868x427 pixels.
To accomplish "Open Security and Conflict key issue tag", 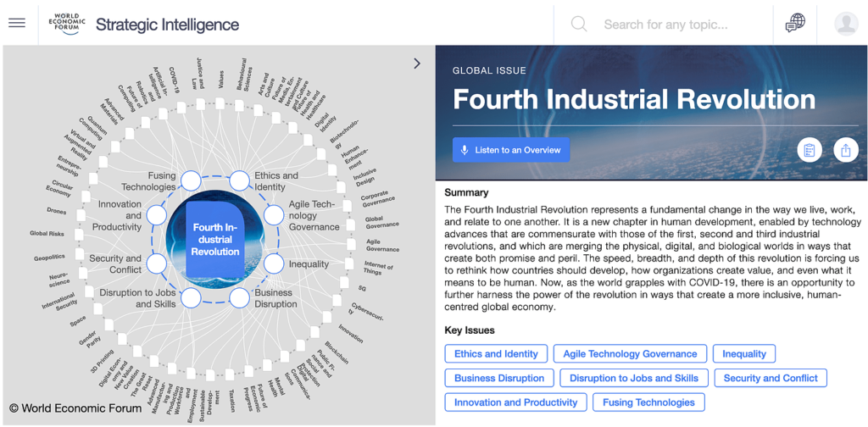I will coord(771,378).
